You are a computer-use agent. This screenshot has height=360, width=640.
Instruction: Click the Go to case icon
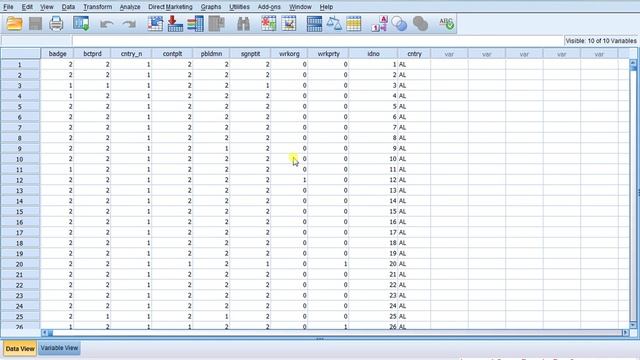[x=155, y=24]
